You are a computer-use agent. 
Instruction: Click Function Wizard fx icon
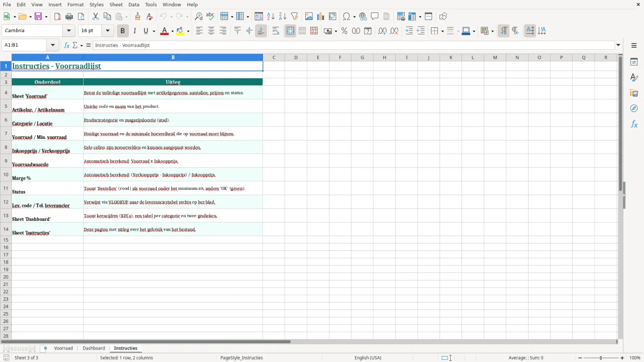pyautogui.click(x=67, y=46)
